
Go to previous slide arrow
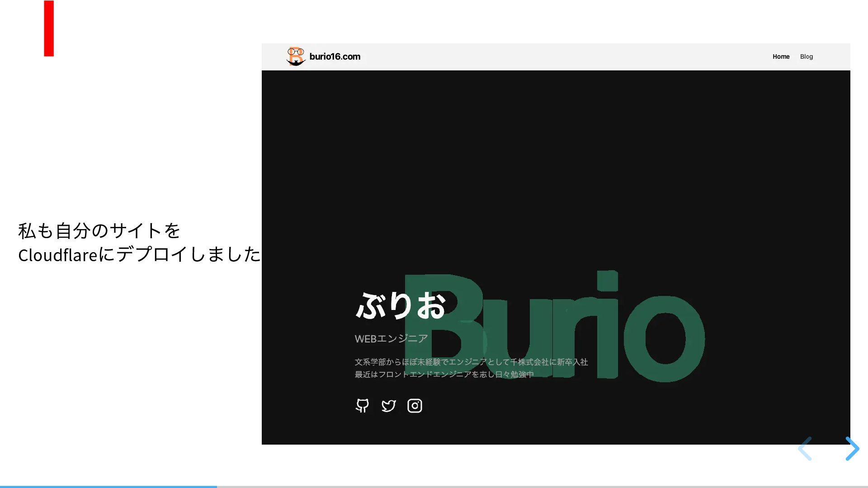pyautogui.click(x=805, y=449)
